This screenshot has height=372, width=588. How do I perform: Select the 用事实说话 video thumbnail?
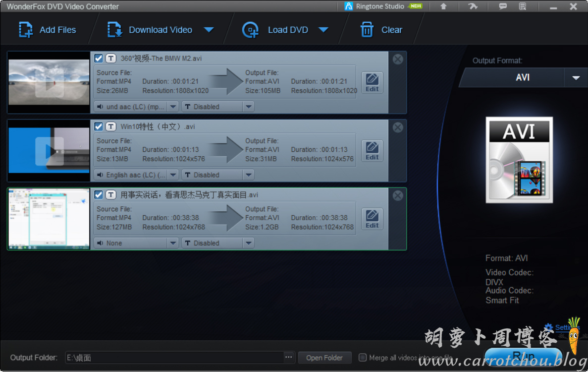(x=49, y=219)
